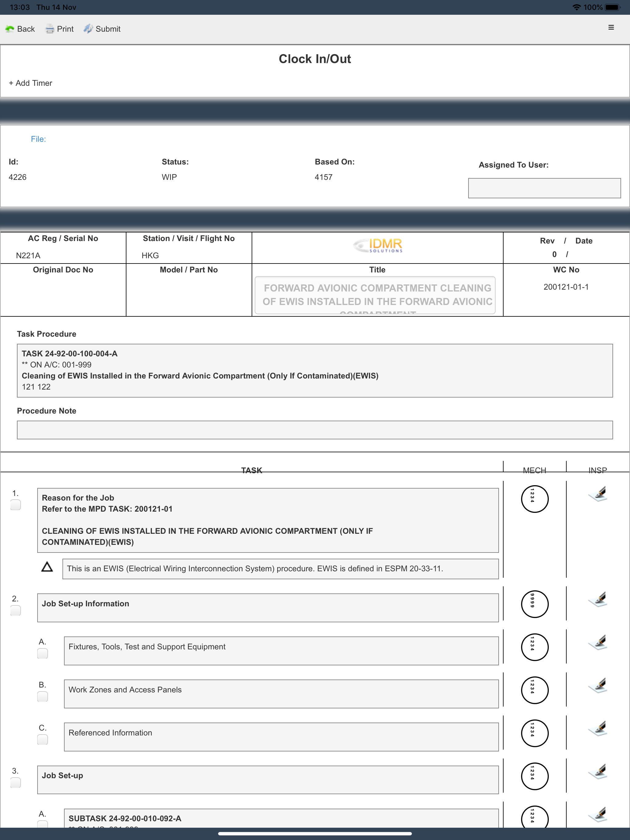Click the INSP column header
The width and height of the screenshot is (630, 840).
pos(598,470)
